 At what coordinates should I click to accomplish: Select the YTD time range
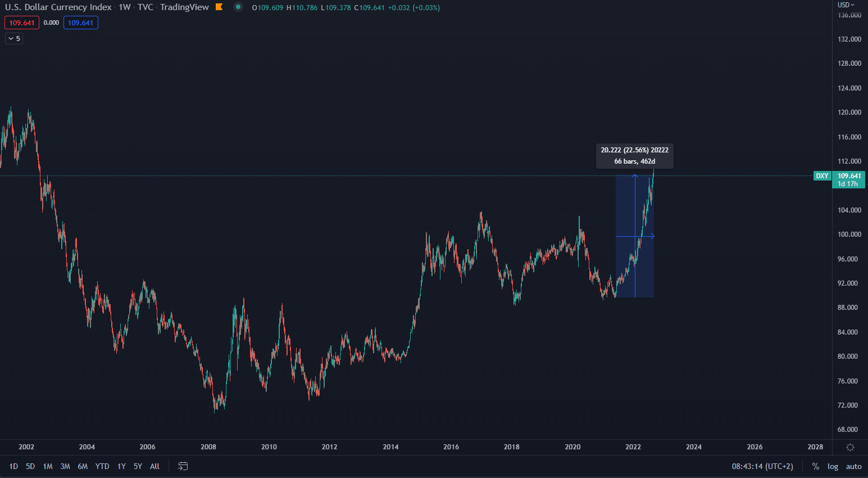(x=102, y=466)
